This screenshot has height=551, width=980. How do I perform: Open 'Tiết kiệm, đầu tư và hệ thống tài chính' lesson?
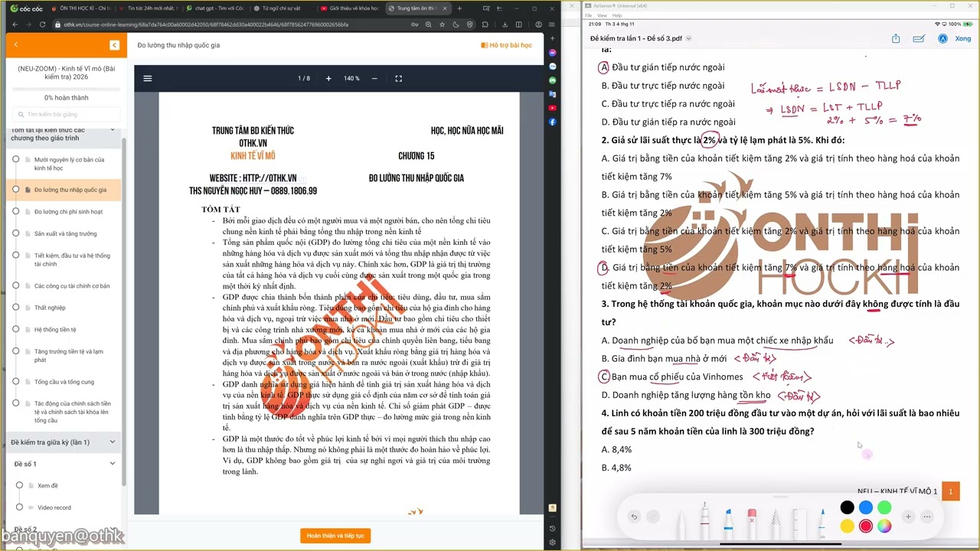click(x=73, y=259)
